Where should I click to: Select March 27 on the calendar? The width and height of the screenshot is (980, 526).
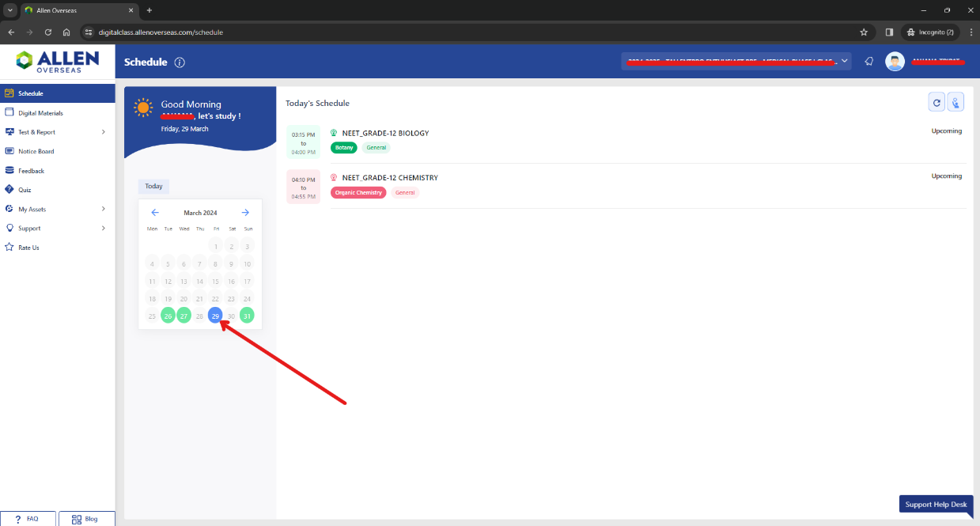click(184, 316)
